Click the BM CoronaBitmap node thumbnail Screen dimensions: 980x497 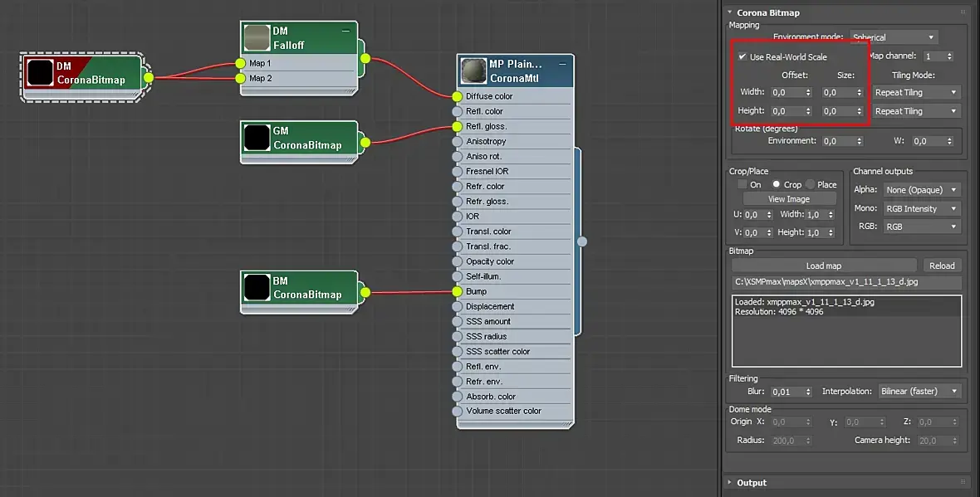click(x=257, y=287)
